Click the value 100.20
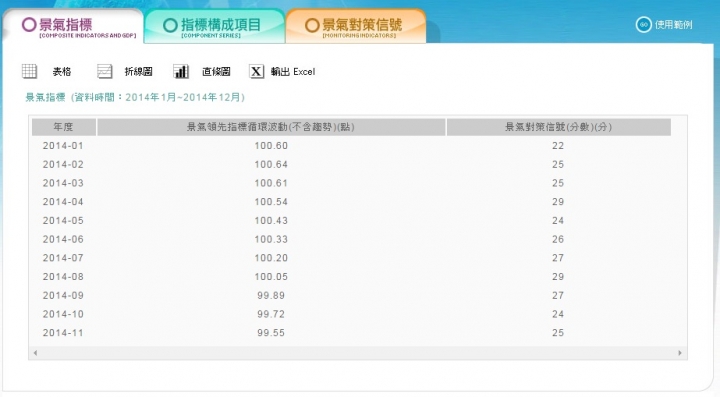The image size is (720, 397). [x=271, y=258]
